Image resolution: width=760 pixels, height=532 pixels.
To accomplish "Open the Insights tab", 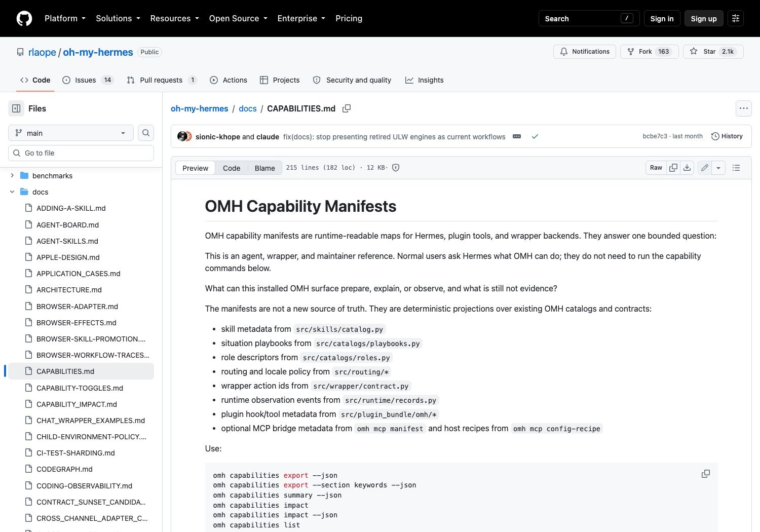I will click(425, 80).
